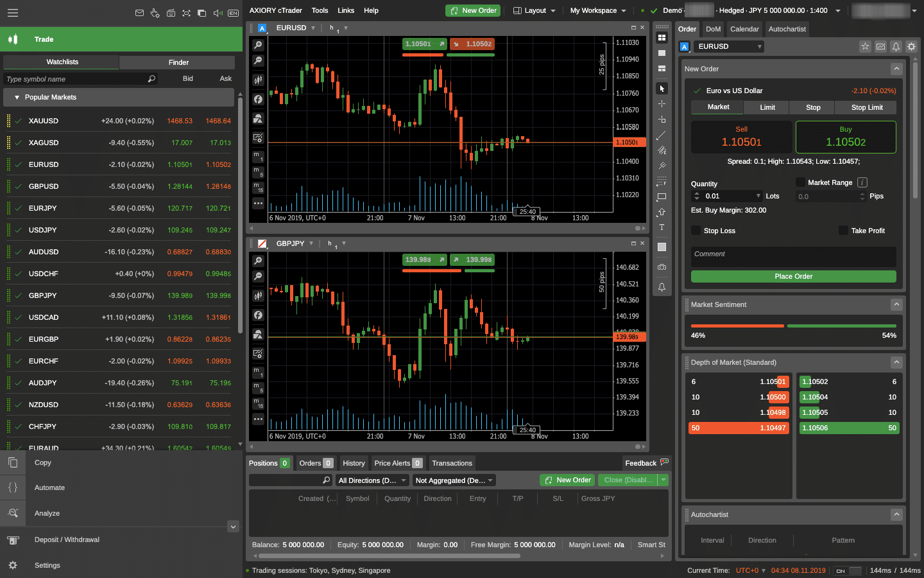Screen dimensions: 924x578
Task: Select the trend line tool
Action: (662, 136)
